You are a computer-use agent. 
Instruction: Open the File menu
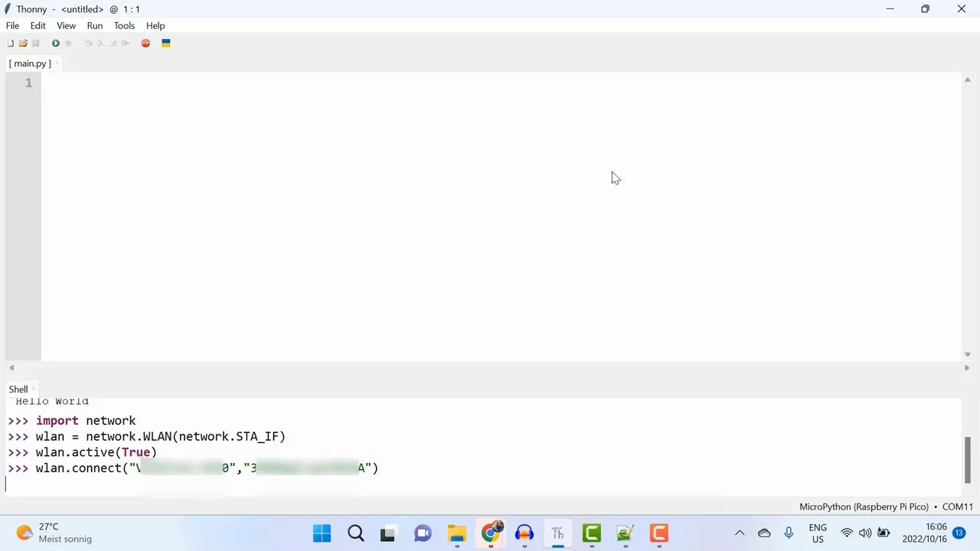coord(12,25)
